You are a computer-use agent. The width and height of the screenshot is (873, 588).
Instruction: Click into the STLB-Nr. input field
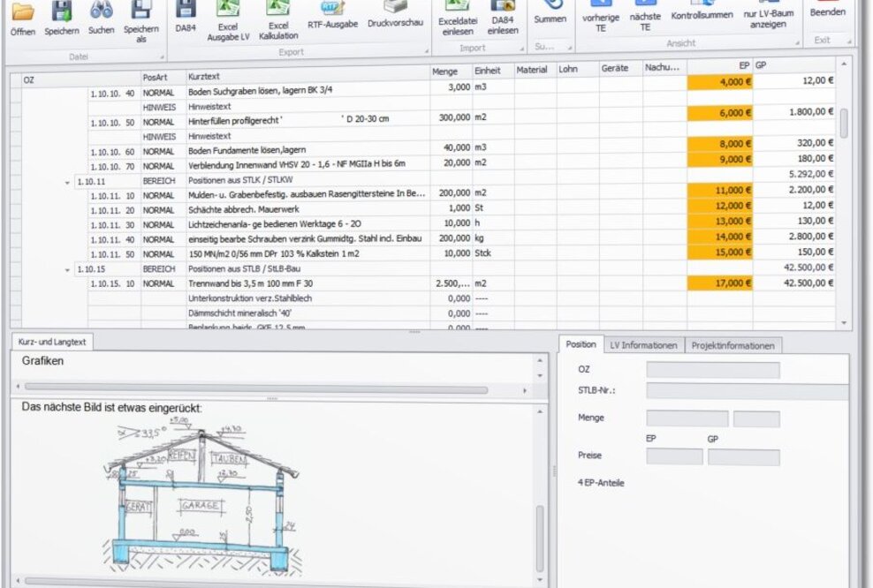coord(747,390)
